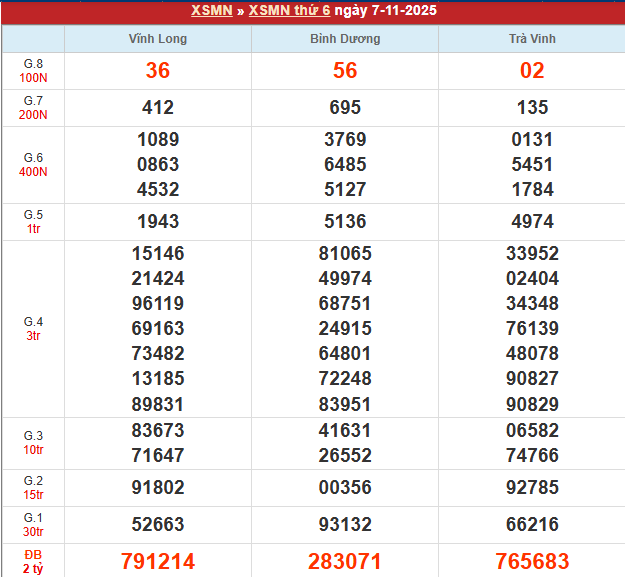Click special prize number 283071

tap(345, 562)
